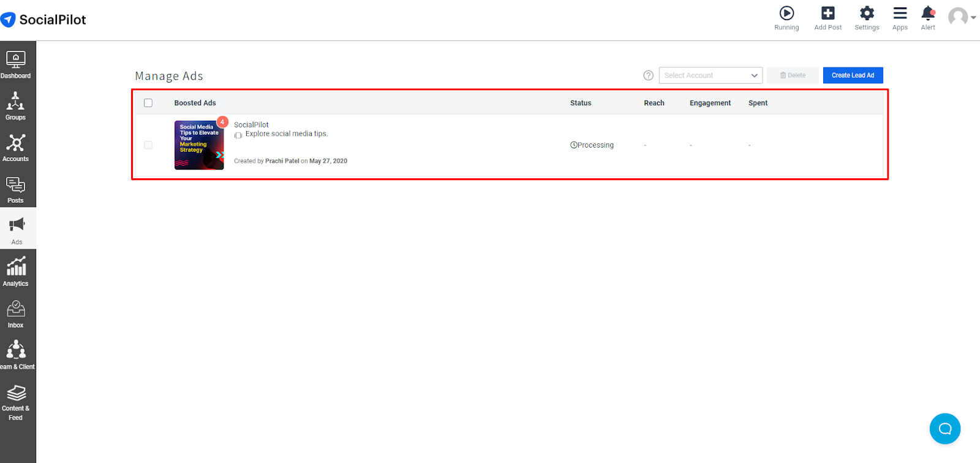Click 'Explore social media tips.' text
Image resolution: width=980 pixels, height=463 pixels.
pyautogui.click(x=287, y=134)
